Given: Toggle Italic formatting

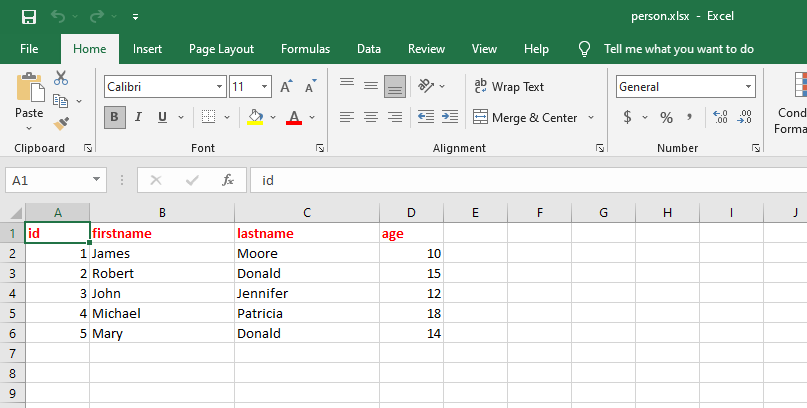Looking at the screenshot, I should (138, 117).
